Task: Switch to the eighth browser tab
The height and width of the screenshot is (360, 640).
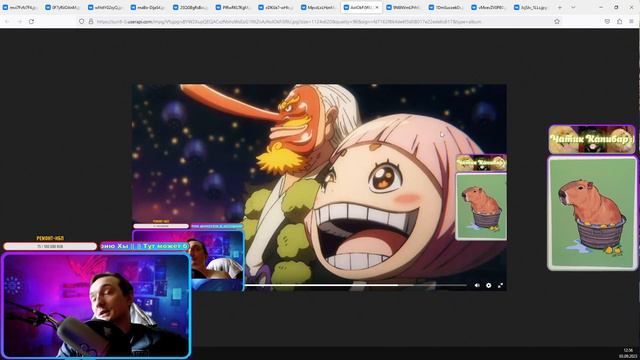Action: point(318,7)
